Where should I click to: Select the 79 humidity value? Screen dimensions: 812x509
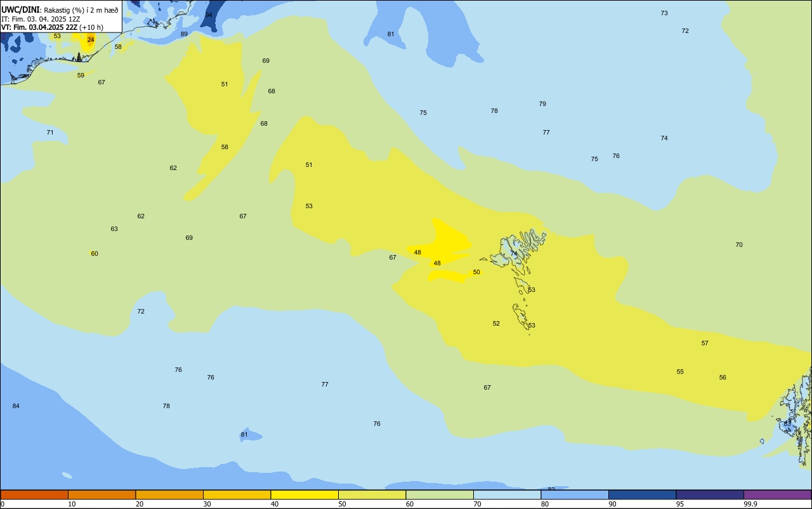[542, 103]
